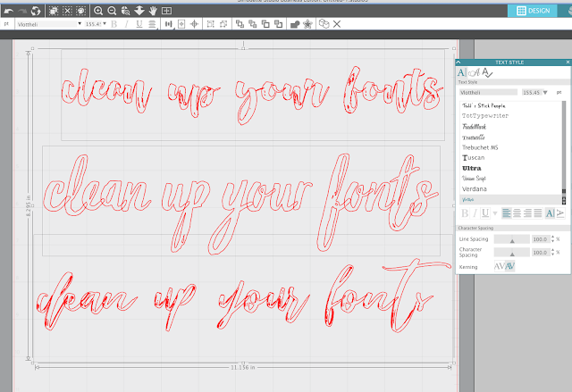Click the Select All icon
The width and height of the screenshot is (572, 392).
click(54, 11)
